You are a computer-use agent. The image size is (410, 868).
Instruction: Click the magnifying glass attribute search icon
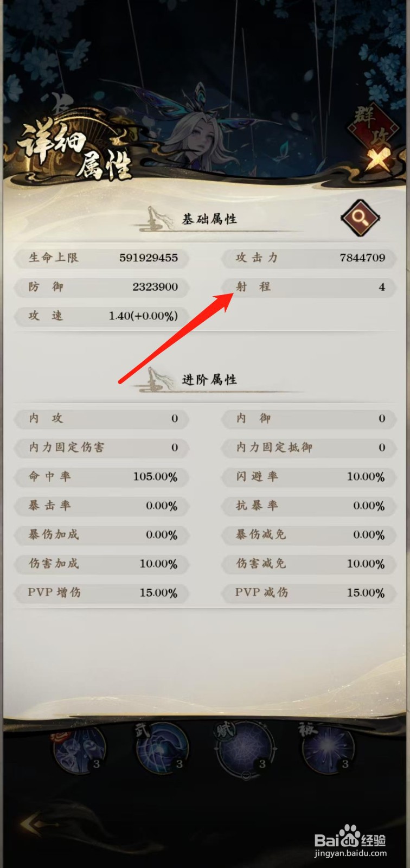360,218
